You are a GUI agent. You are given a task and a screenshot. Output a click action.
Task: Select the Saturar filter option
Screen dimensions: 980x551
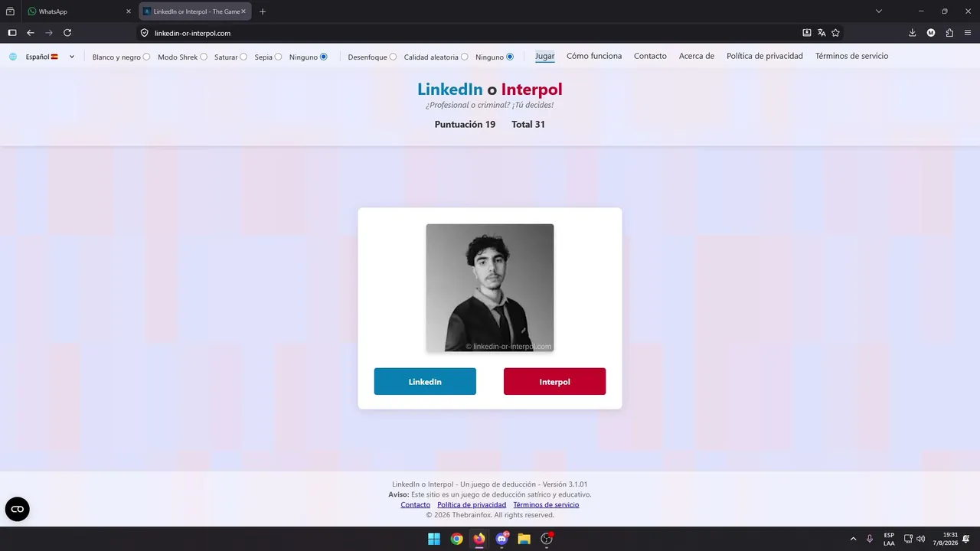[243, 57]
